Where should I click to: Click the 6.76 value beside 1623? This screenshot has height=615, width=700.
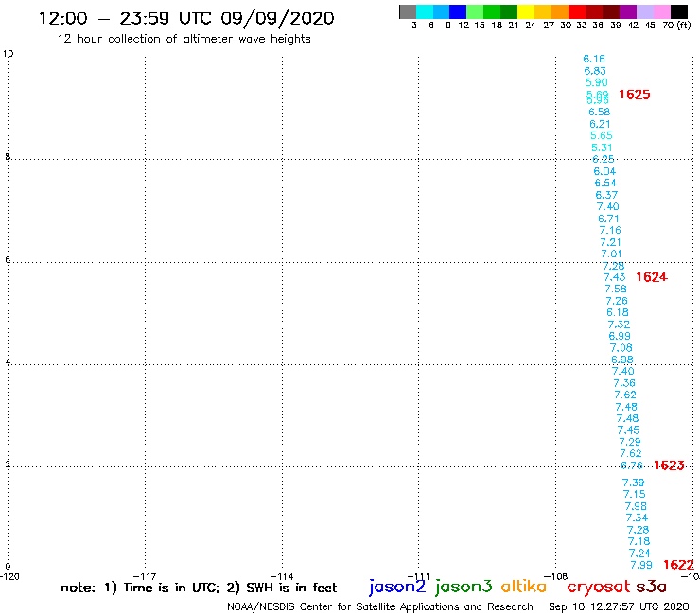[632, 466]
